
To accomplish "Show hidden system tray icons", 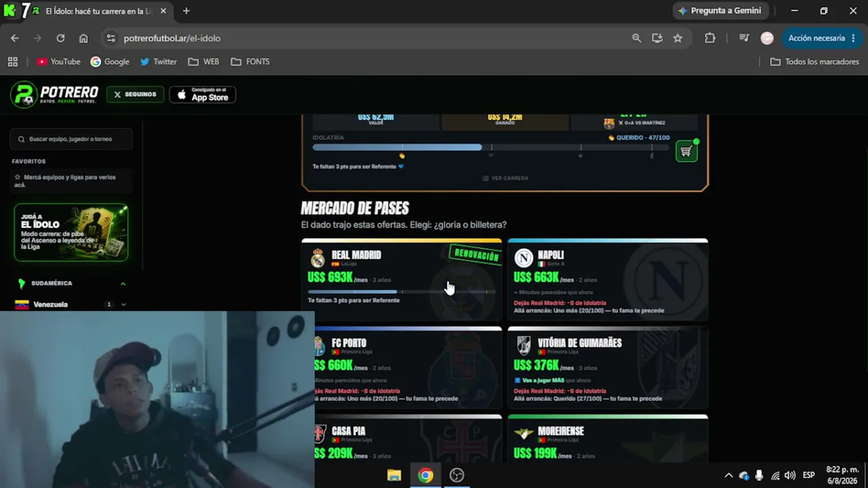I will point(728,475).
